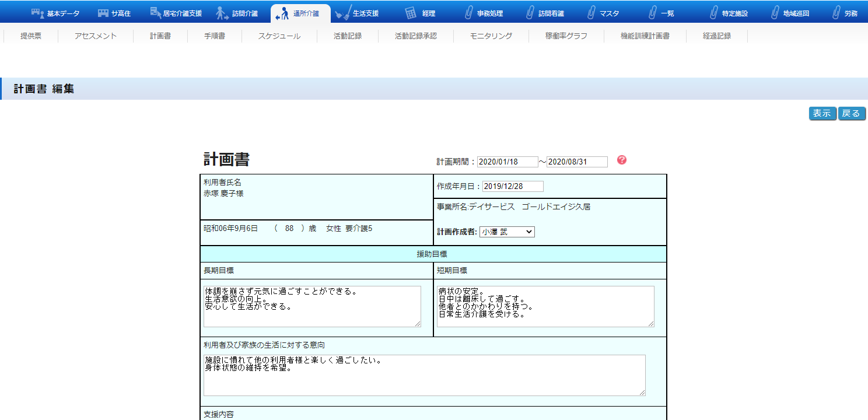This screenshot has height=420, width=868.
Task: Open the 機能訓練計画書 tab
Action: (645, 36)
